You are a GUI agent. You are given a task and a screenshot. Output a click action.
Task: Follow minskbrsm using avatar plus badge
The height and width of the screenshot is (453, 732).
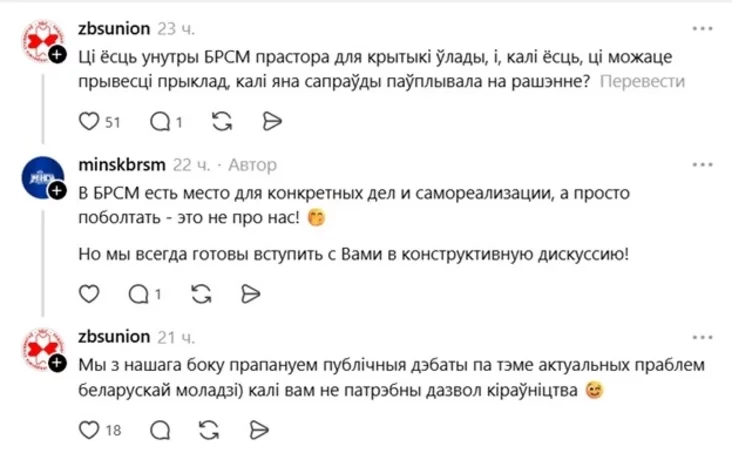point(57,191)
